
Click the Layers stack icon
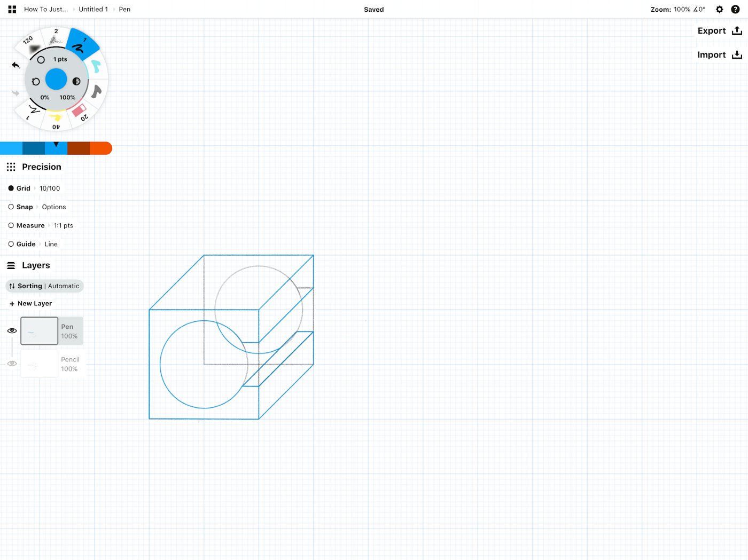(x=11, y=265)
